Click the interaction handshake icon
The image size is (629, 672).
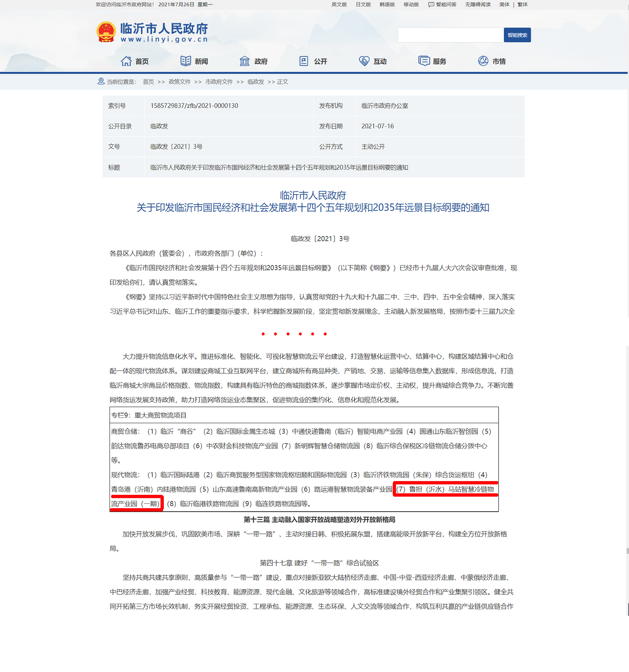(364, 61)
